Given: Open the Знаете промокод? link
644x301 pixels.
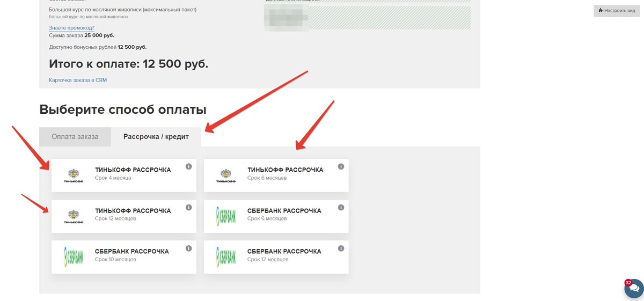Looking at the screenshot, I should click(71, 28).
